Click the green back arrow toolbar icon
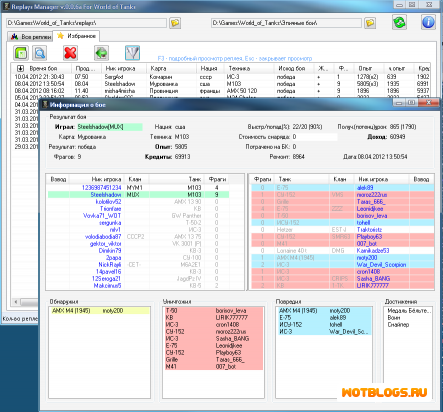 (x=101, y=53)
